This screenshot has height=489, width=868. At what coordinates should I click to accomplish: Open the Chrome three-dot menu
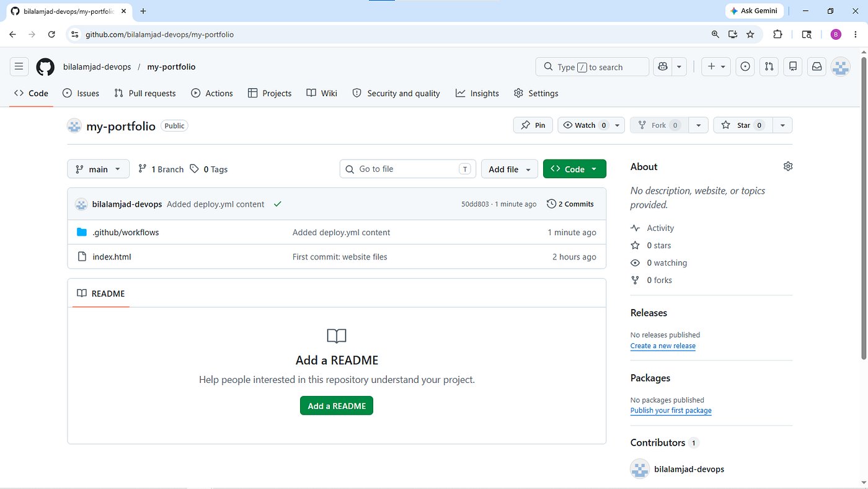click(x=856, y=35)
